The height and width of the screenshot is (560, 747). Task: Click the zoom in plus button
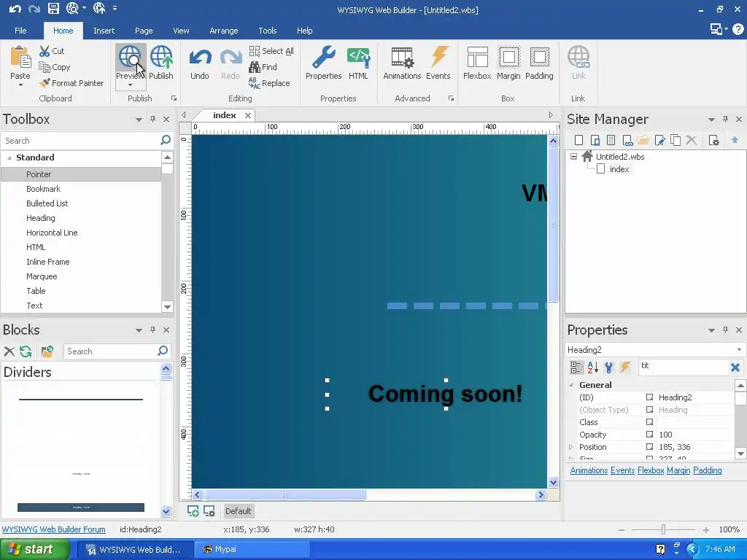coord(705,529)
